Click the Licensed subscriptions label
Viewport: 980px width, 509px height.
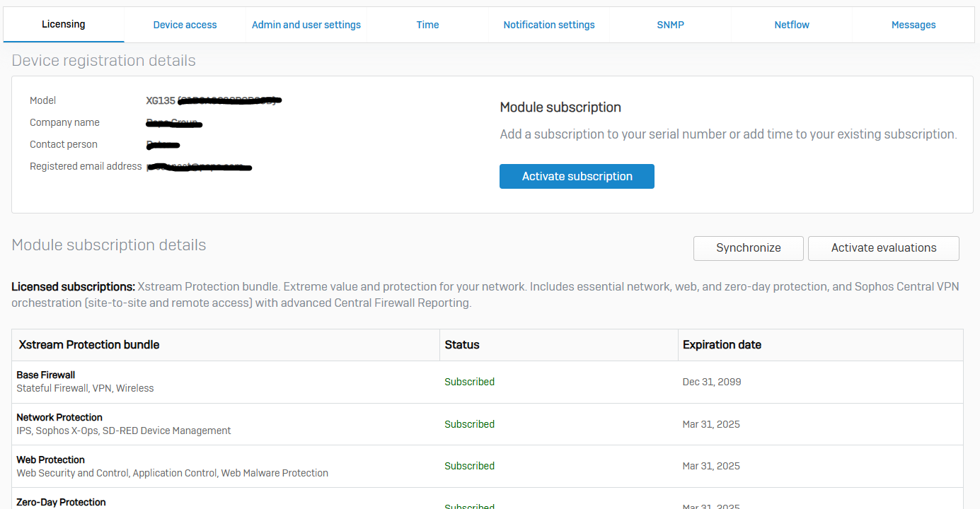point(73,287)
